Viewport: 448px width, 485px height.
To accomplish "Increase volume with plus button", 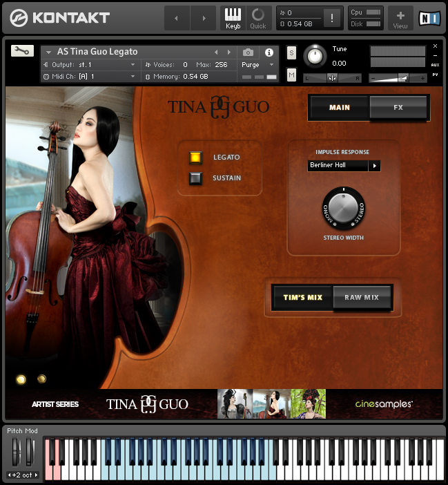I will (422, 79).
